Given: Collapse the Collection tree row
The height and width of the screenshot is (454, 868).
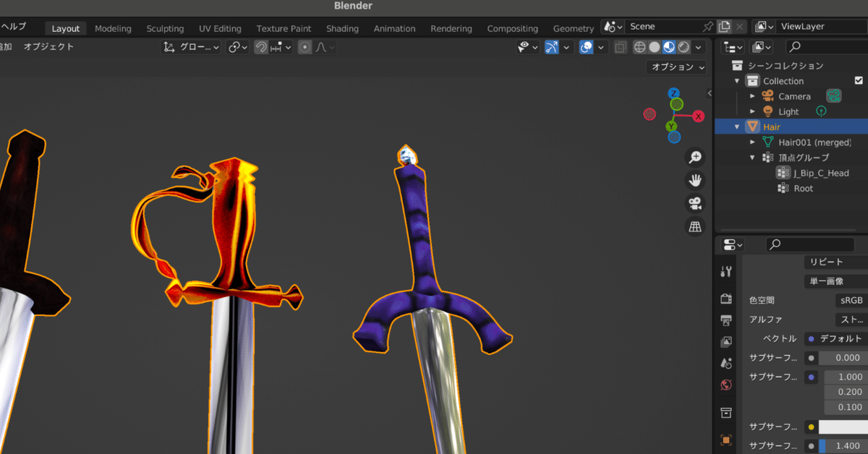Looking at the screenshot, I should coord(737,81).
